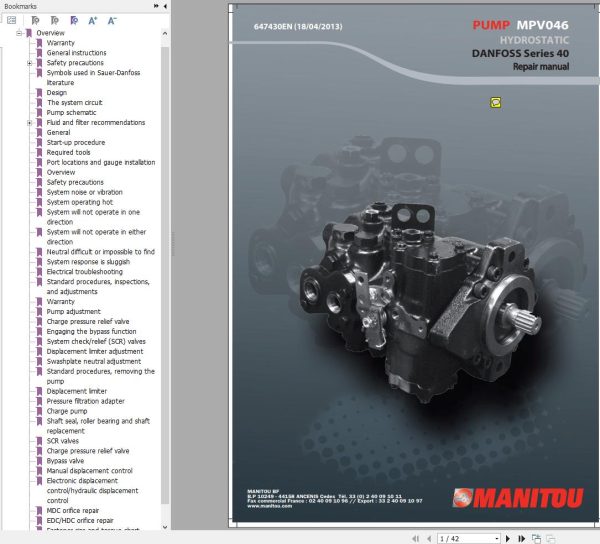Expand Fluid and filter recommendations bookmark

coord(29,122)
